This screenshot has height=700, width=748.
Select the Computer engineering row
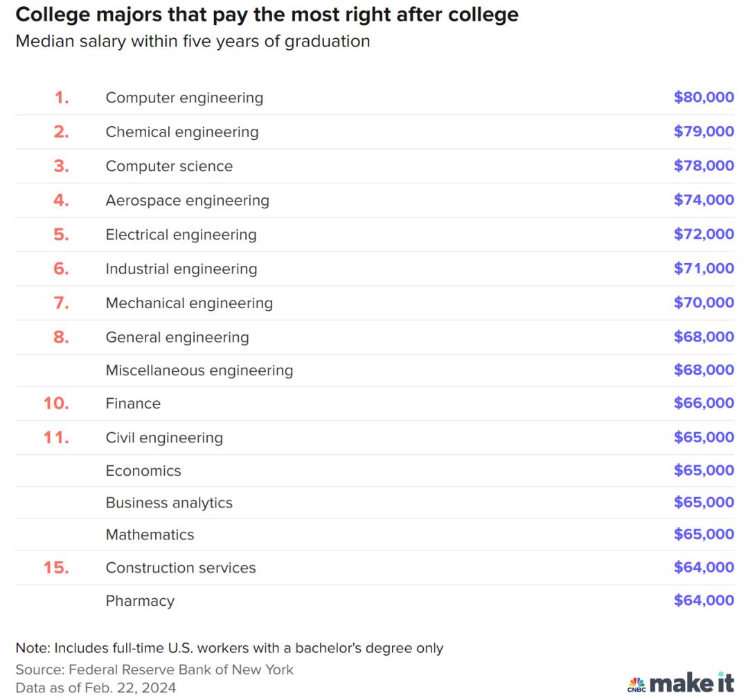(375, 98)
